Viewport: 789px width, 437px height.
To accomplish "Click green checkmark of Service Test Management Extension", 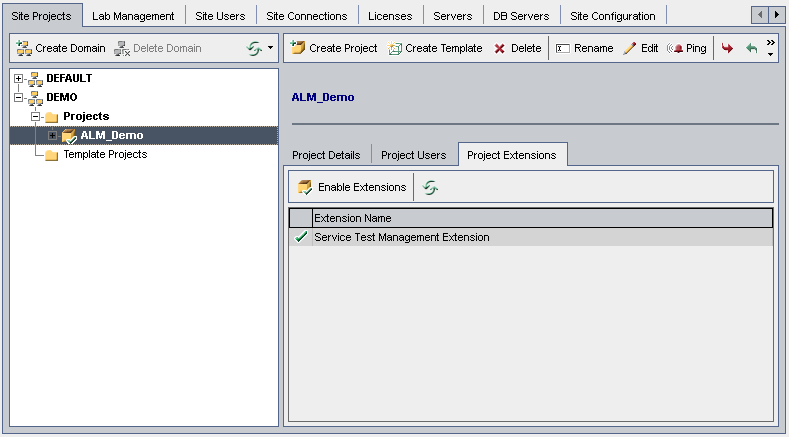I will (x=301, y=237).
